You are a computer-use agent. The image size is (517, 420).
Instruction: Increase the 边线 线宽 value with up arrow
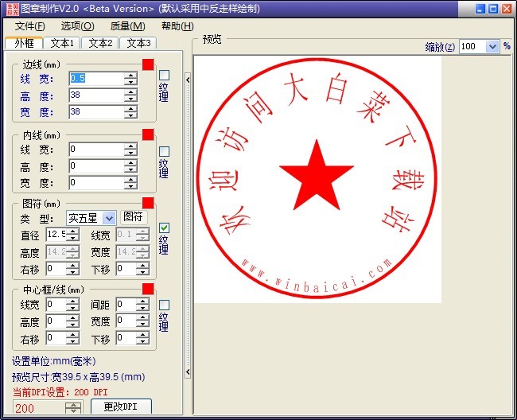pos(130,75)
